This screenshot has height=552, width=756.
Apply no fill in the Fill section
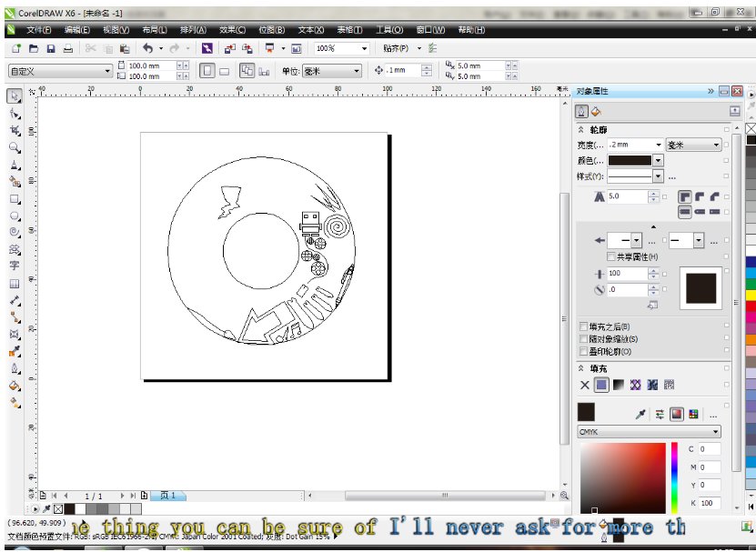[584, 385]
